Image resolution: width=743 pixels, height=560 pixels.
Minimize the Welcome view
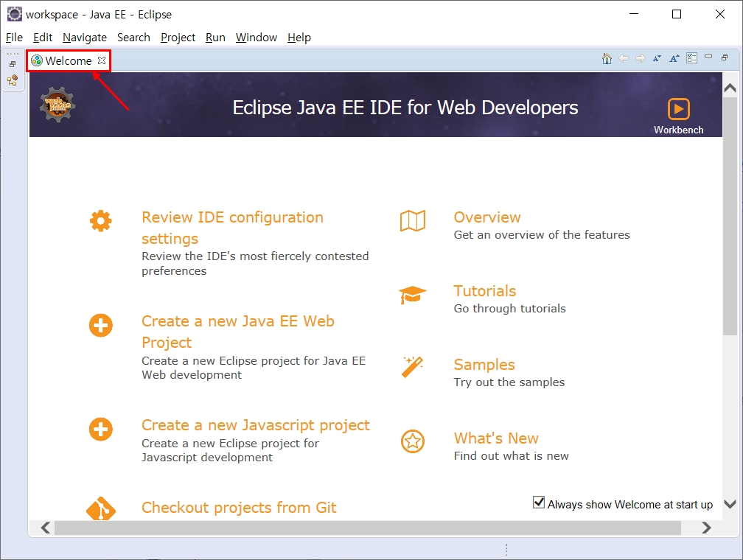click(708, 57)
